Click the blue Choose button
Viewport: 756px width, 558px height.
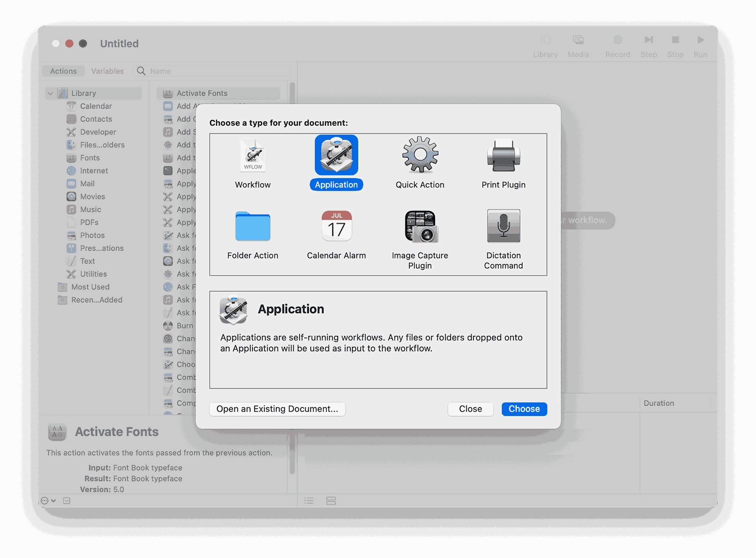524,409
